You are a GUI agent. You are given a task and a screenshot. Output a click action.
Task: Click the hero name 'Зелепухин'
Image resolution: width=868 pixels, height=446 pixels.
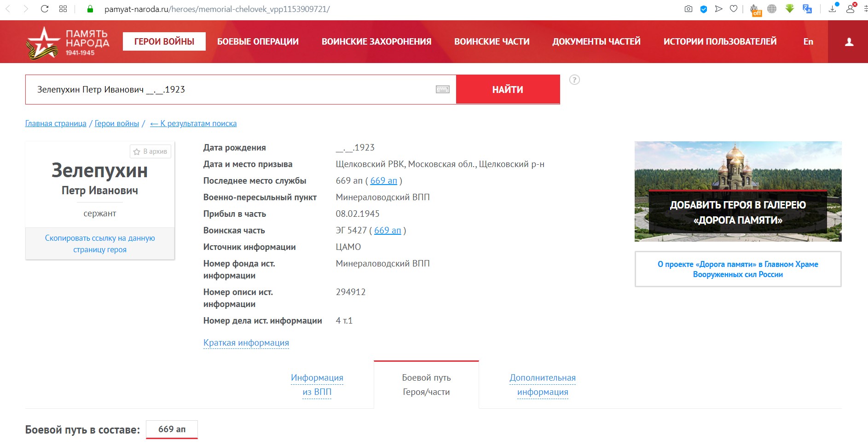click(x=100, y=171)
